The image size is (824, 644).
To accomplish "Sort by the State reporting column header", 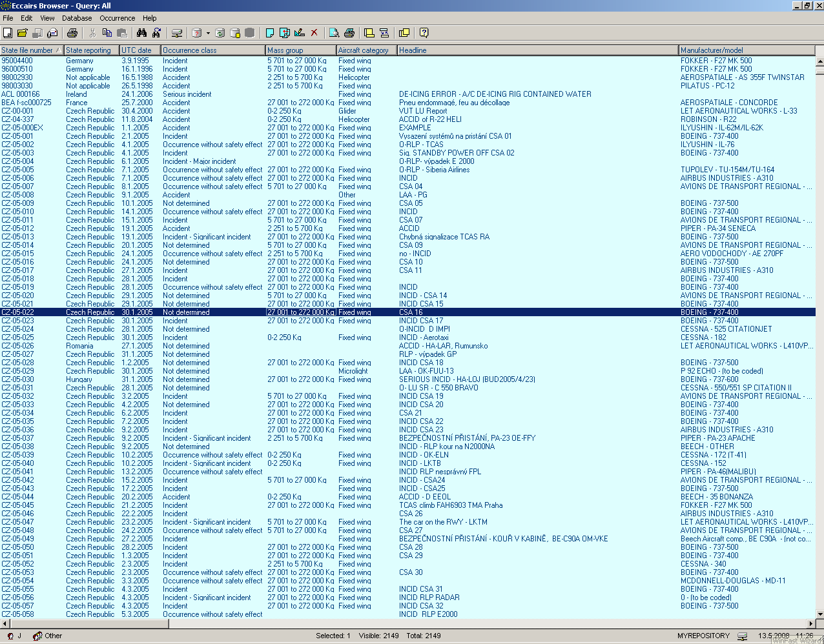I will click(x=92, y=50).
